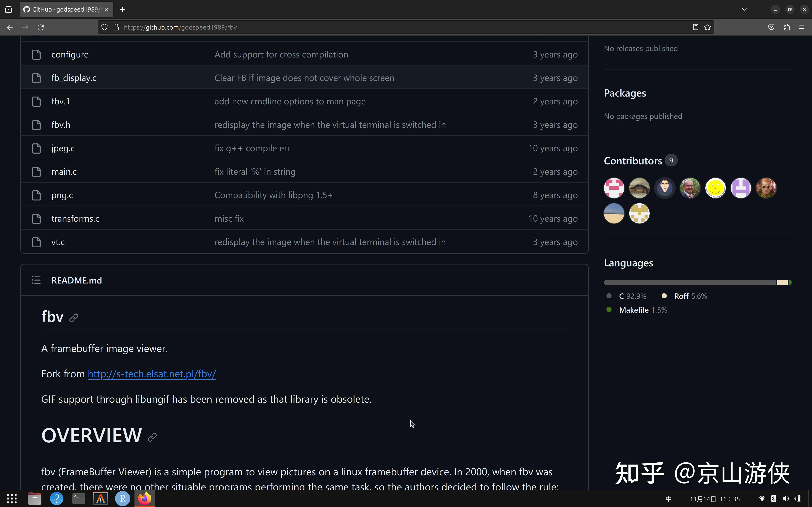Toggle the tracking protection shield
The width and height of the screenshot is (812, 507).
tap(104, 27)
